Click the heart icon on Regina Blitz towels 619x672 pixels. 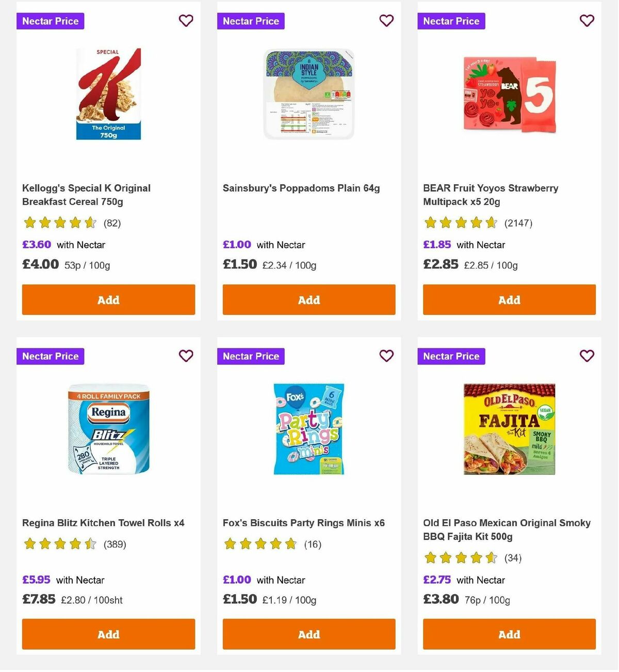pos(186,356)
